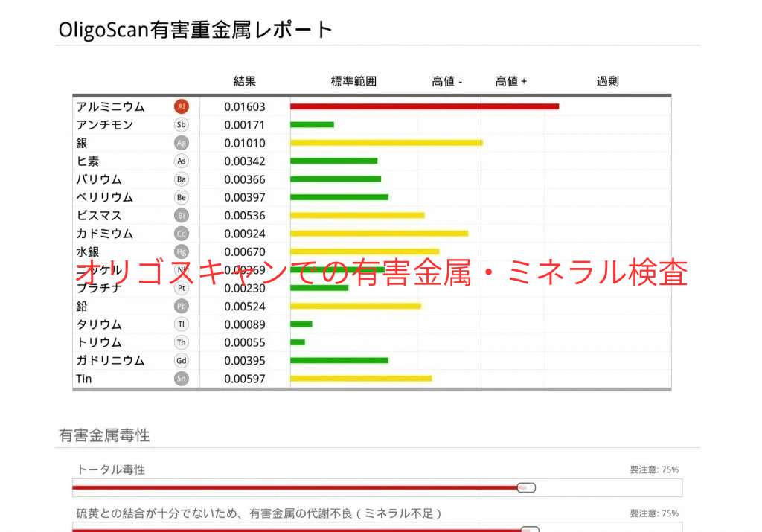Click the 高値 + column header
The width and height of the screenshot is (762, 532).
510,81
